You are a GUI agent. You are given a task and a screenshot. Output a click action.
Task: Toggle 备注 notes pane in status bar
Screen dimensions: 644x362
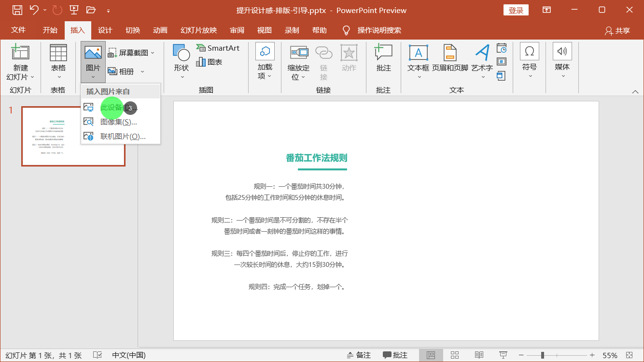pyautogui.click(x=359, y=355)
